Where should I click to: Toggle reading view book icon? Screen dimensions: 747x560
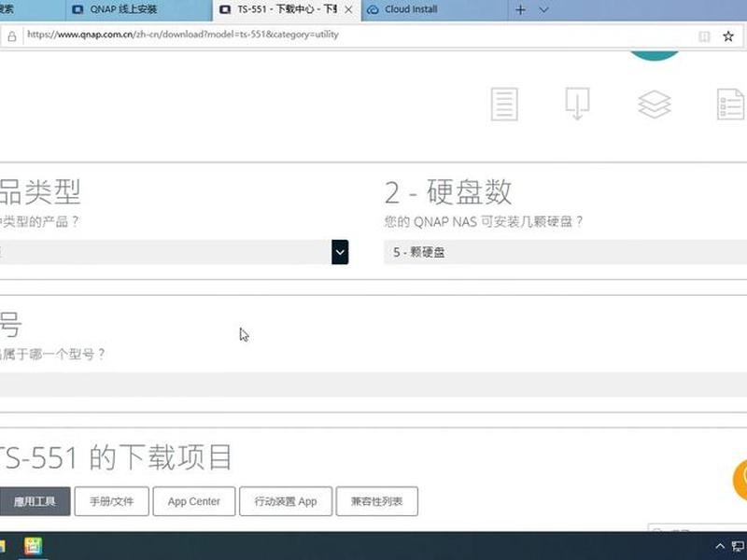704,36
